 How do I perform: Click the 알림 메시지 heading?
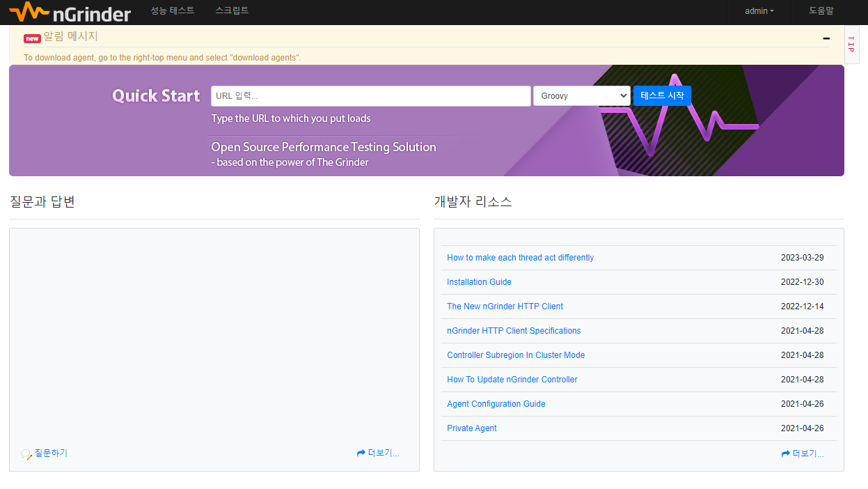[x=71, y=36]
